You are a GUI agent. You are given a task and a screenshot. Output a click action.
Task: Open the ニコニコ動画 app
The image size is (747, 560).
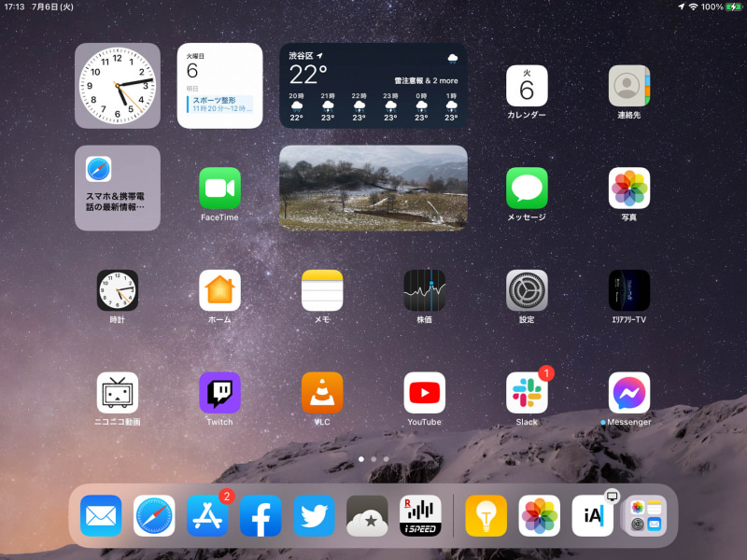(118, 393)
